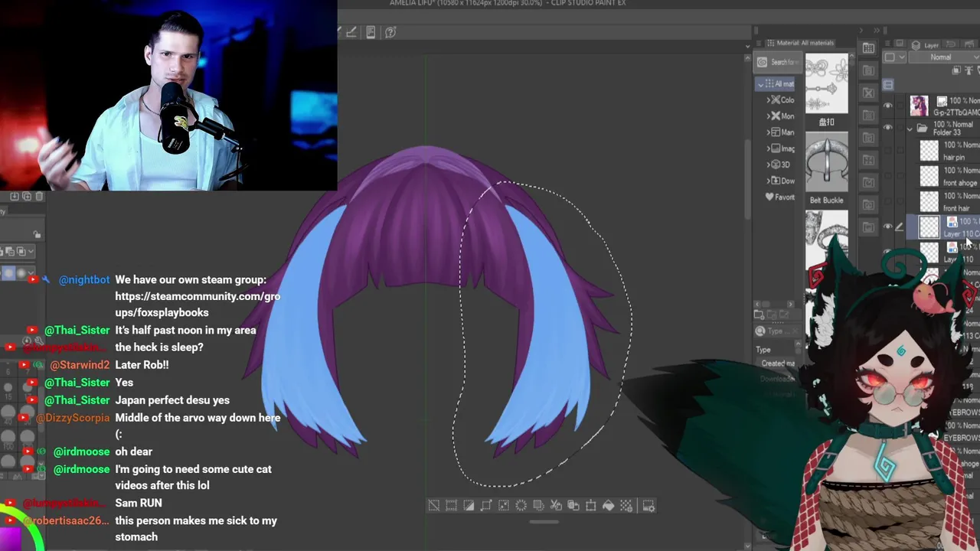Click seventh checkmark folder icon in dock strip
The width and height of the screenshot is (980, 551).
pos(868,182)
